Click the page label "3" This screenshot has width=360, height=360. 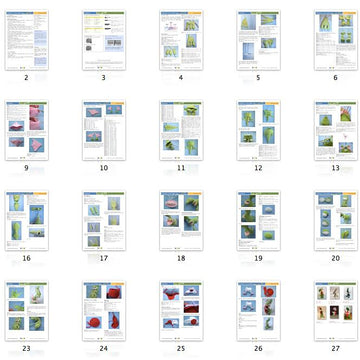pyautogui.click(x=104, y=78)
